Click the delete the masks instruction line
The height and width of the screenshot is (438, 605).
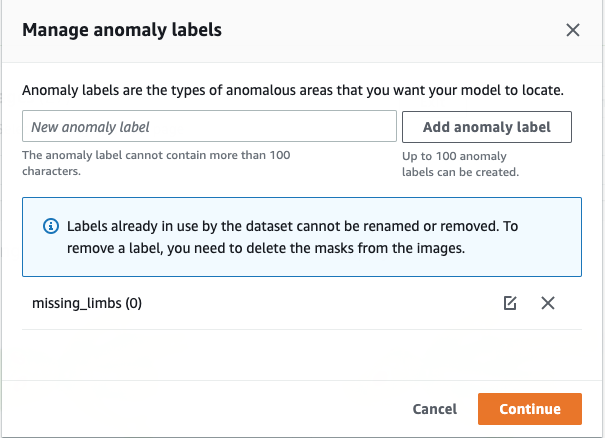[266, 247]
